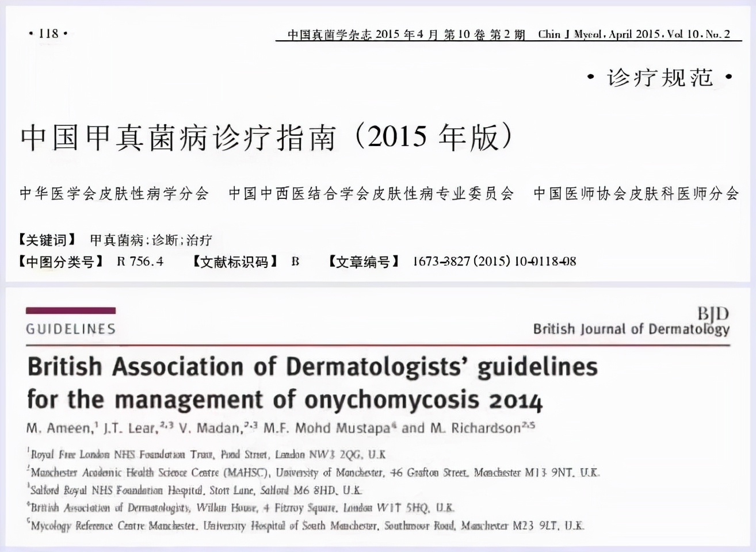756x552 pixels.
Task: Click the page number "118"
Action: pyautogui.click(x=49, y=33)
